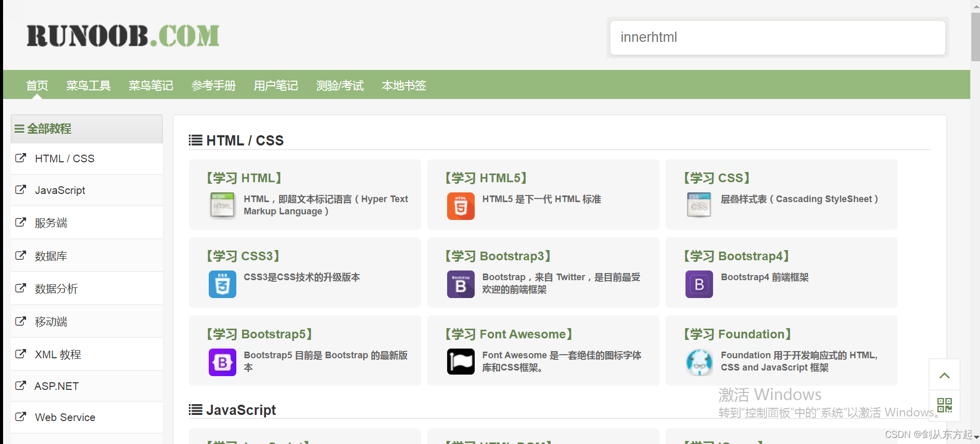Click the HTML5 orange shield icon
The width and height of the screenshot is (980, 444).
tap(460, 206)
